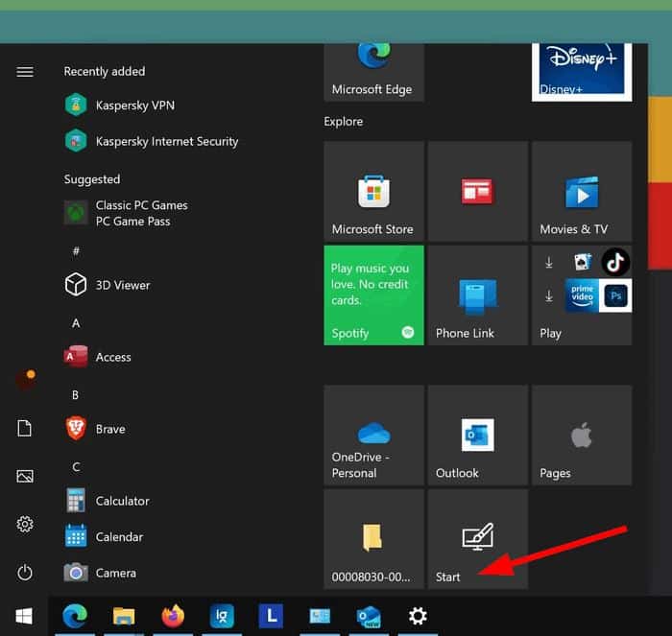Open Brave browser from app list

pyautogui.click(x=95, y=429)
